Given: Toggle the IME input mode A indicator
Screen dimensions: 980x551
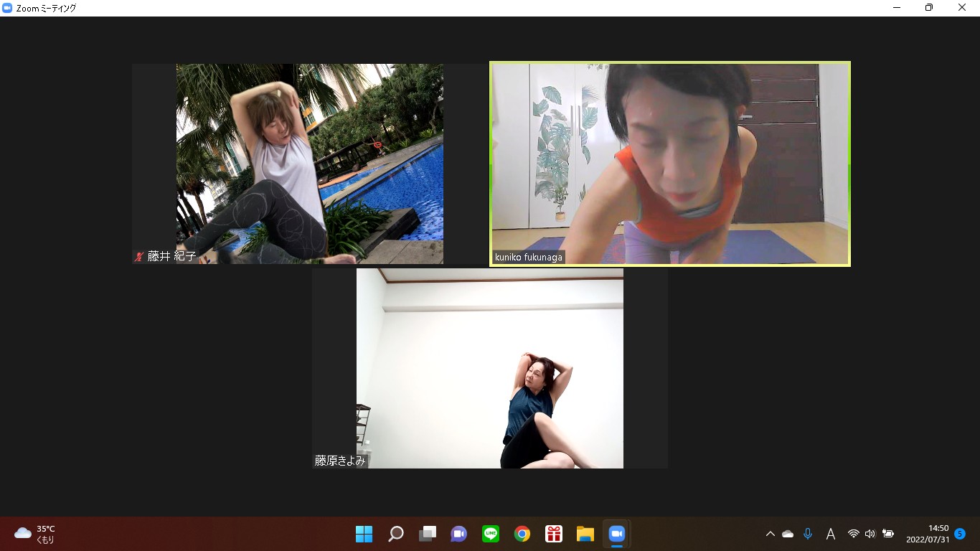Looking at the screenshot, I should 831,534.
